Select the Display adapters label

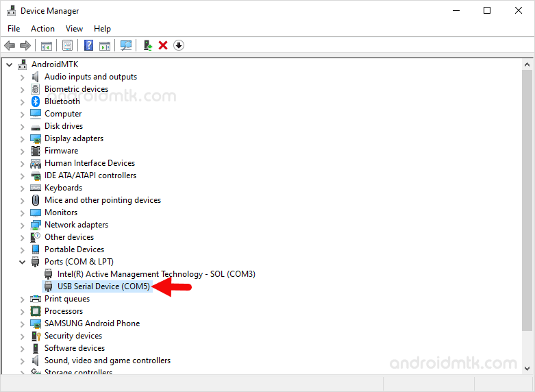[x=74, y=138]
